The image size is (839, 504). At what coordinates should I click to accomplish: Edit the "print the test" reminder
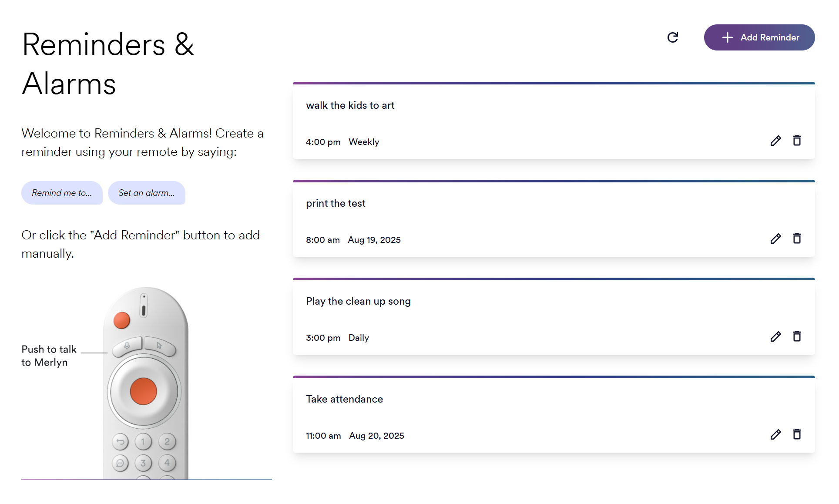[x=775, y=239]
